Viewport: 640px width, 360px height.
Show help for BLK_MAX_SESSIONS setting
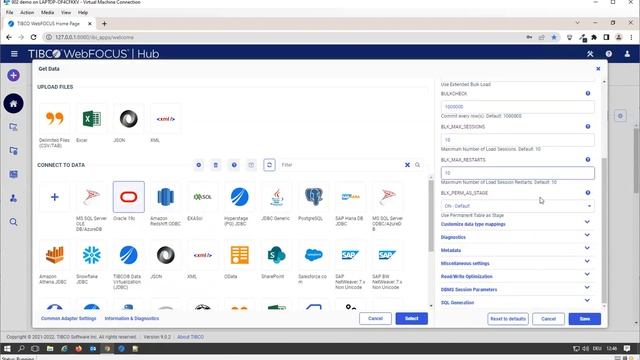pos(588,127)
